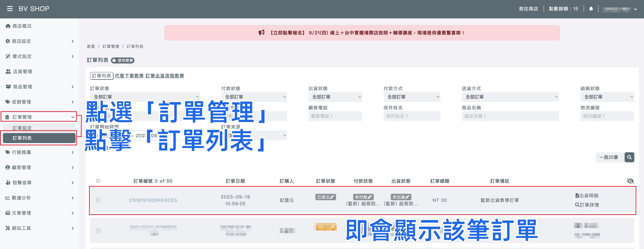Open the hamburger menu icon
Viewport: 644px width, 249px height.
[x=10, y=9]
